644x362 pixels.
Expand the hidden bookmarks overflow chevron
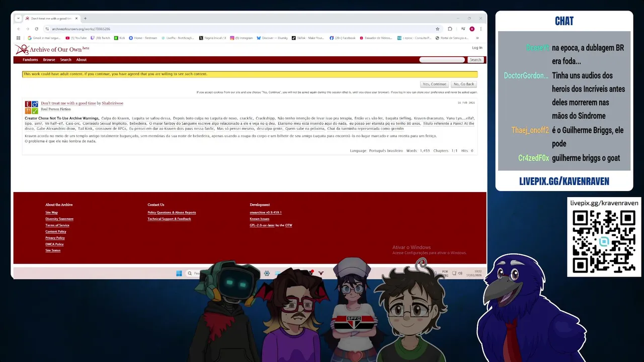pyautogui.click(x=477, y=38)
